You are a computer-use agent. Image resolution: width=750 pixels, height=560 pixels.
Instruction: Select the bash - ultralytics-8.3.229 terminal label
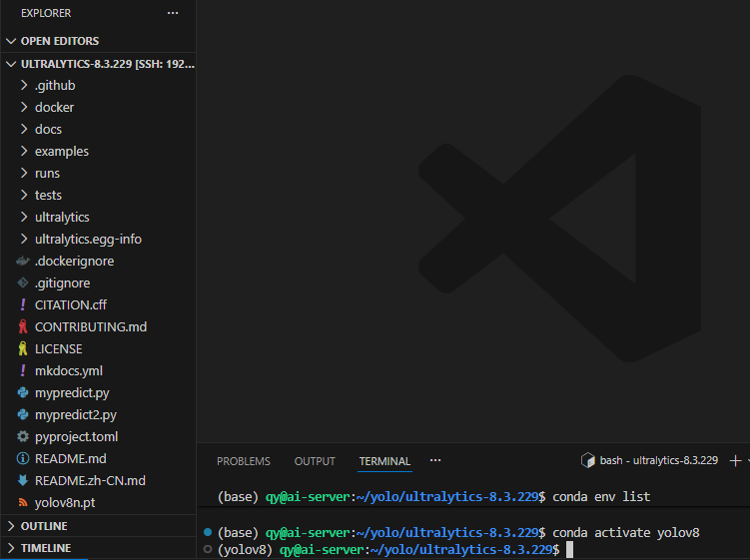point(659,460)
